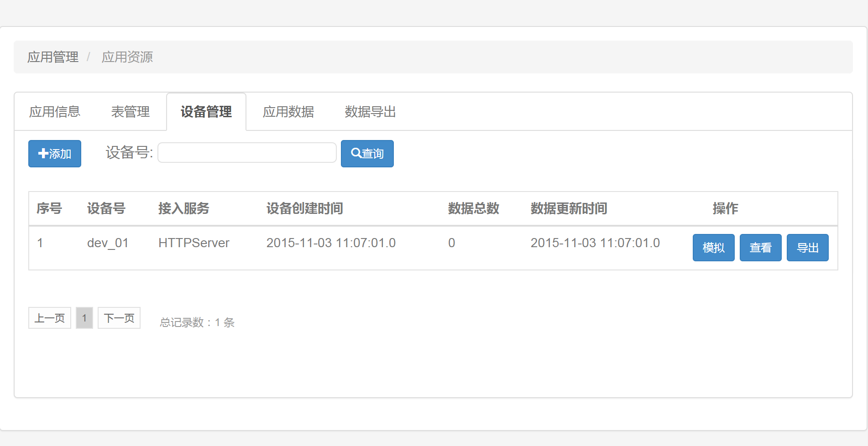The image size is (868, 446).
Task: Click the 应用资源 breadcrumb item
Action: tap(127, 57)
